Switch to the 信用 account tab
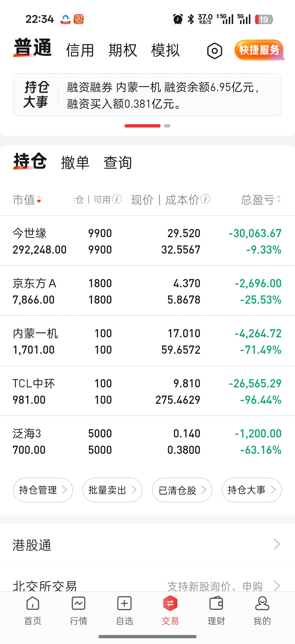 [80, 50]
